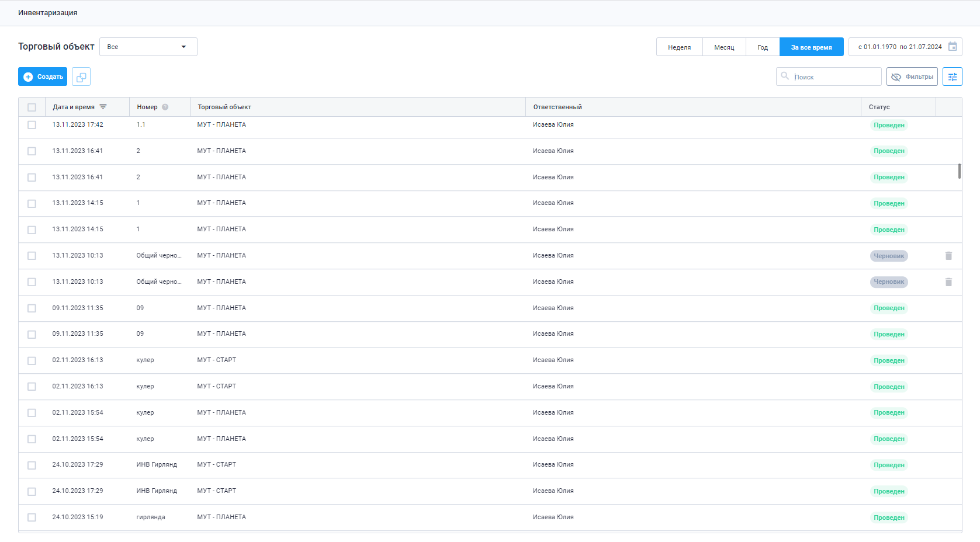Focus the Поиск search input field
The height and width of the screenshot is (542, 980).
(834, 77)
